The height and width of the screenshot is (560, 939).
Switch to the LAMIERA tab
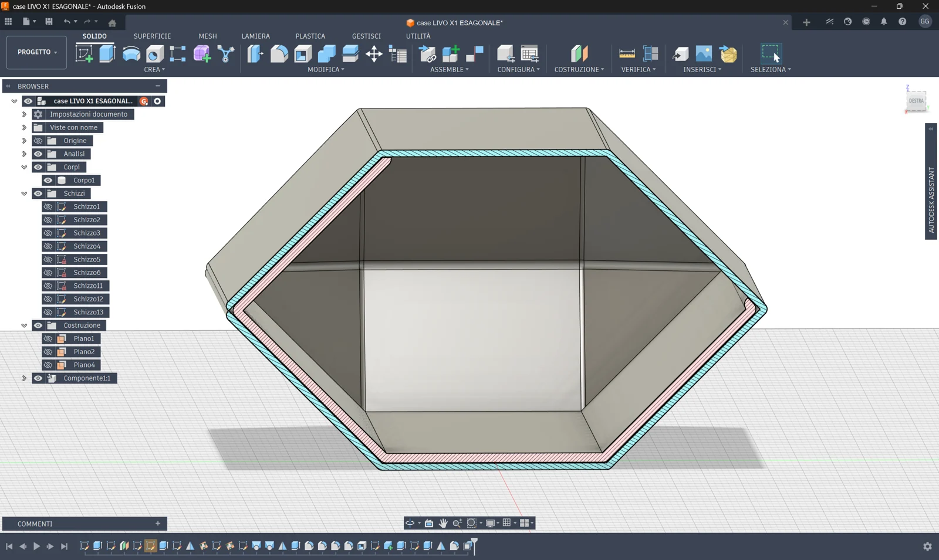pos(256,36)
